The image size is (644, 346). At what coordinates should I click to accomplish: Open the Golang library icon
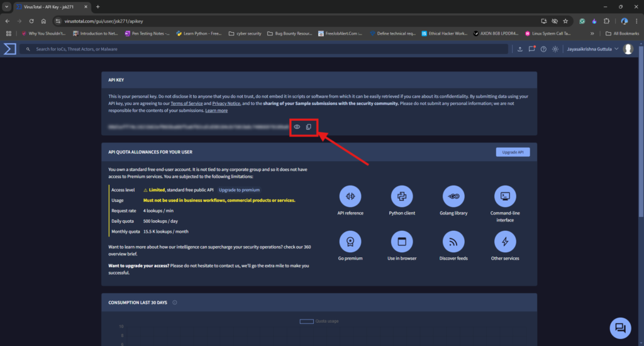(x=453, y=196)
